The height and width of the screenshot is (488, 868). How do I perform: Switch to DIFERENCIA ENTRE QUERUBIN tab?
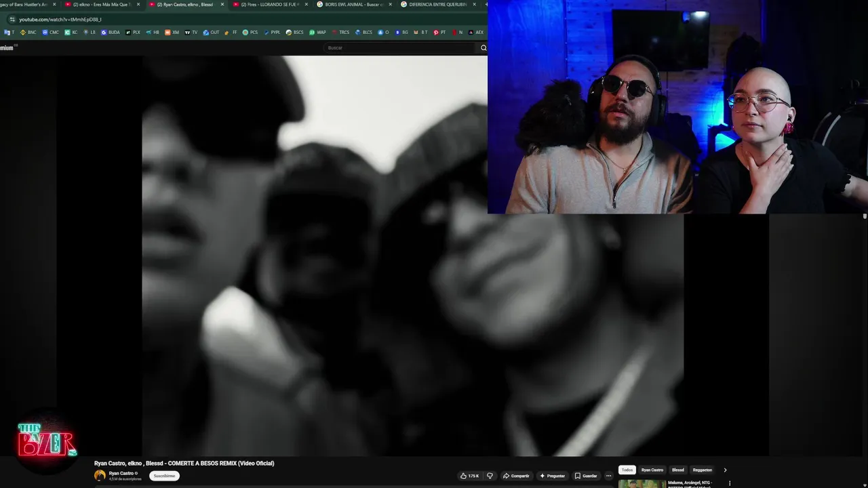click(x=437, y=4)
